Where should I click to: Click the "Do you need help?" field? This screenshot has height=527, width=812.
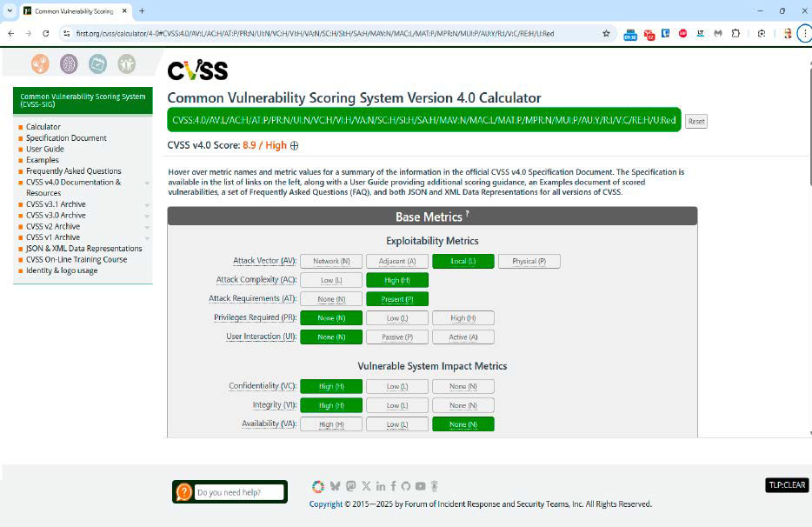[238, 492]
